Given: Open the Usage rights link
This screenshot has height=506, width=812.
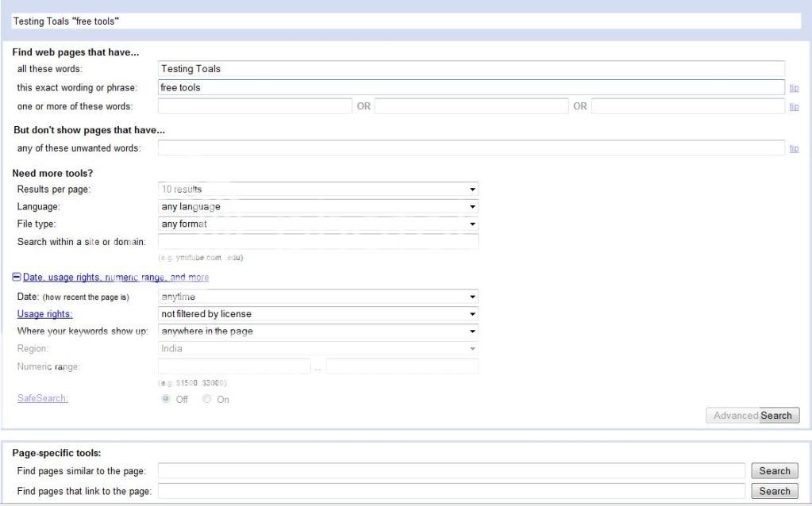Looking at the screenshot, I should (44, 314).
